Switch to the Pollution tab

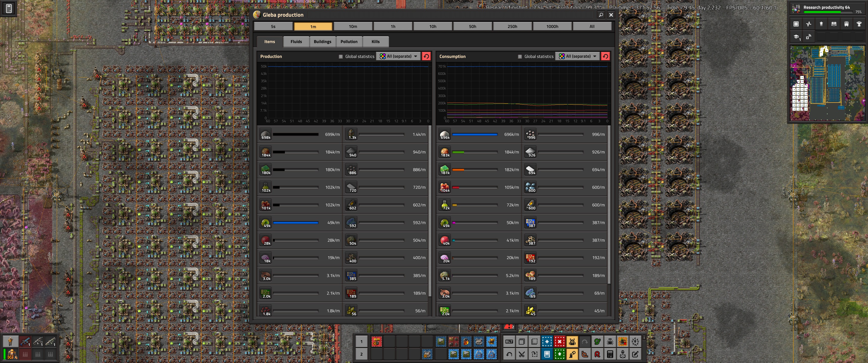[349, 41]
